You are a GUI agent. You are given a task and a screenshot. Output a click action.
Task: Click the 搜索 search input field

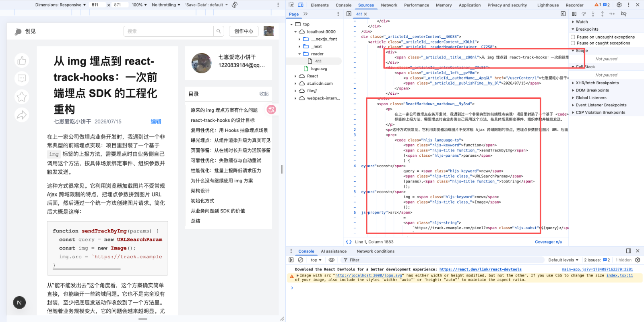click(169, 31)
